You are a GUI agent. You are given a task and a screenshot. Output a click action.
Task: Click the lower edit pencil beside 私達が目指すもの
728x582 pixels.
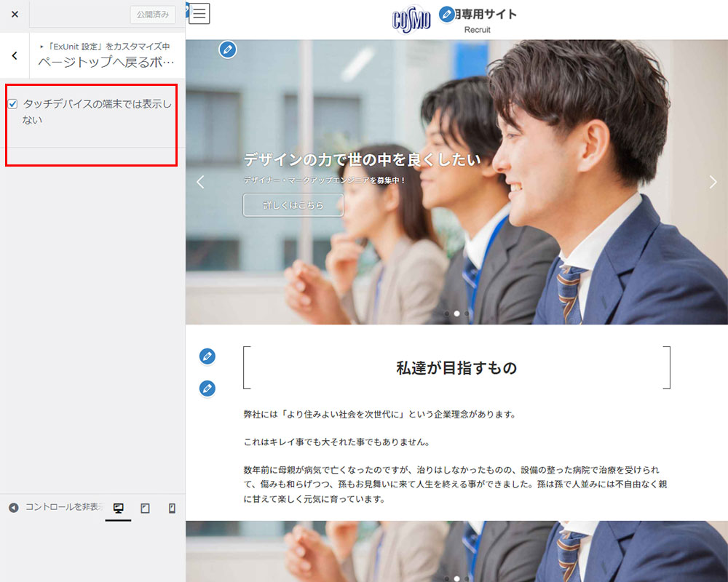pyautogui.click(x=207, y=388)
